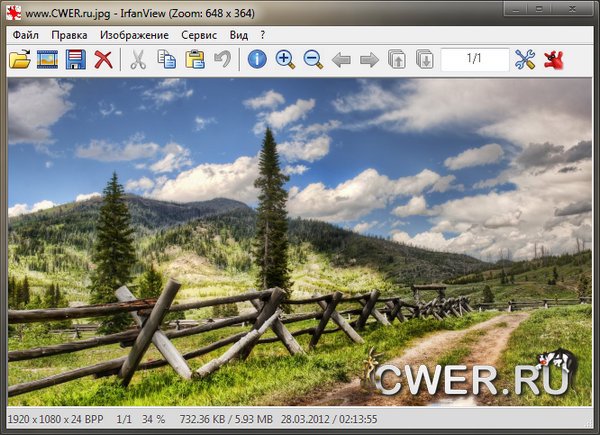600x435 pixels.
Task: Show image information with the blue info icon
Action: point(257,59)
